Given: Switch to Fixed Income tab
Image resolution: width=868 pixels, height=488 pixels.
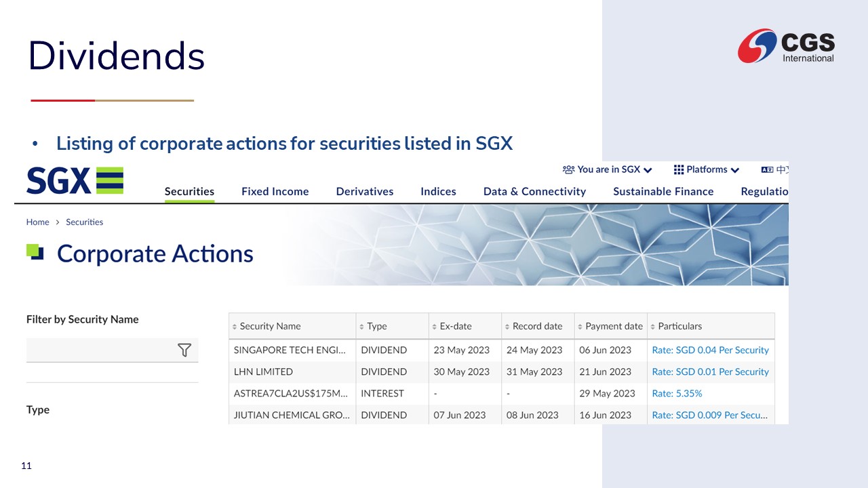Looking at the screenshot, I should tap(275, 191).
